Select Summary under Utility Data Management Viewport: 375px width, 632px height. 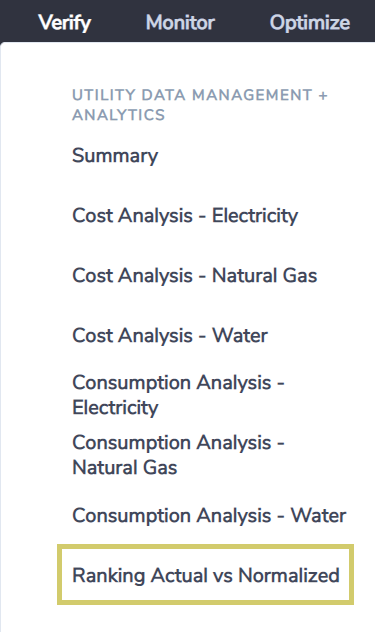pyautogui.click(x=115, y=156)
